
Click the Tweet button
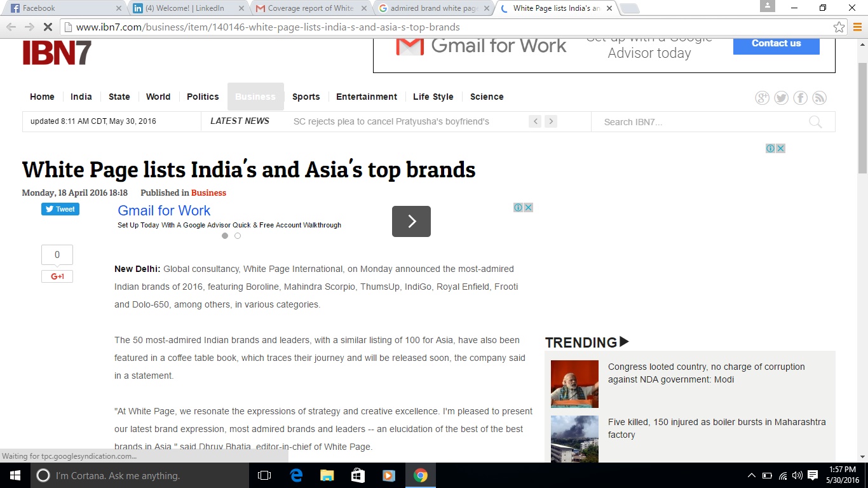pyautogui.click(x=60, y=209)
